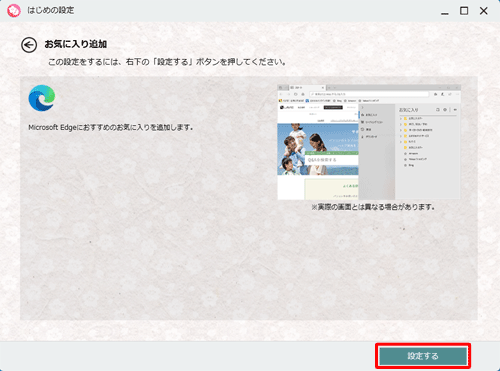Image resolution: width=500 pixels, height=371 pixels.
Task: Click the 設定する button
Action: (x=423, y=356)
